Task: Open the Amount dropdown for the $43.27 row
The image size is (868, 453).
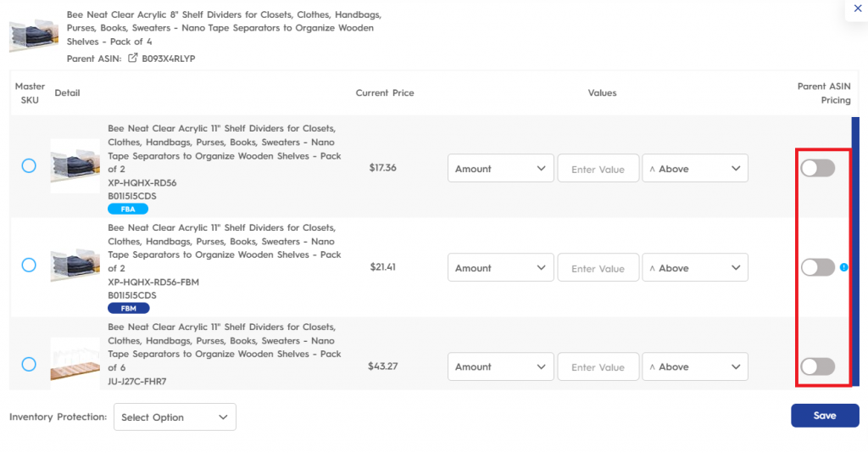Action: [x=500, y=366]
